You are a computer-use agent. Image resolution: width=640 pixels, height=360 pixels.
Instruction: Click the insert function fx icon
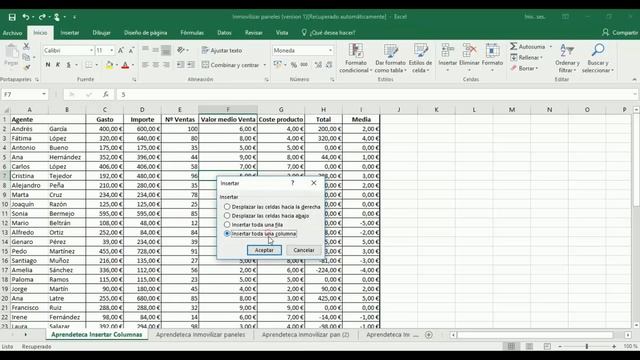pyautogui.click(x=106, y=95)
